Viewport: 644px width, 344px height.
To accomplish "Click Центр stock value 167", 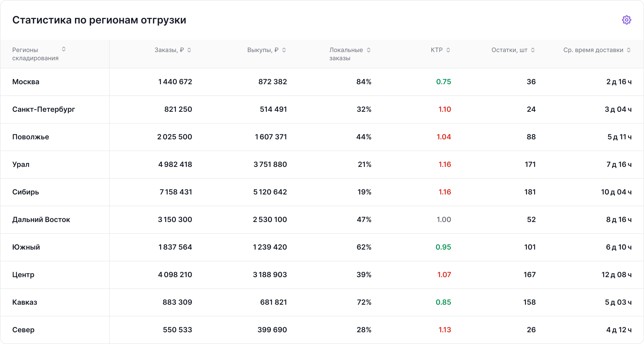I will (x=530, y=275).
